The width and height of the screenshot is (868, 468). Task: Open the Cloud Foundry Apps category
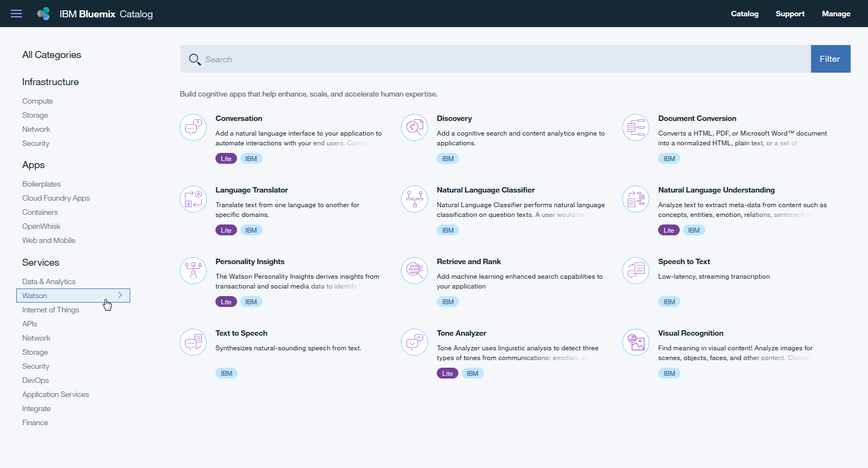pos(56,198)
